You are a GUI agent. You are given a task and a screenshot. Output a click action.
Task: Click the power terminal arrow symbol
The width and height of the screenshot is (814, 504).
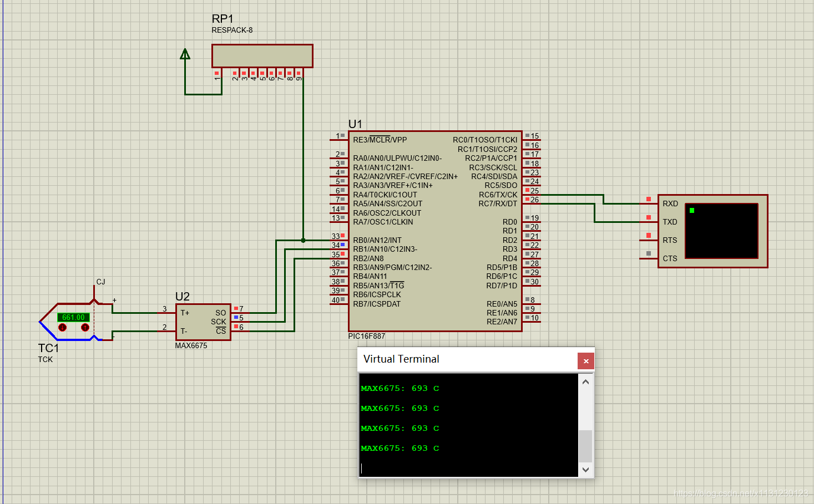[x=185, y=54]
